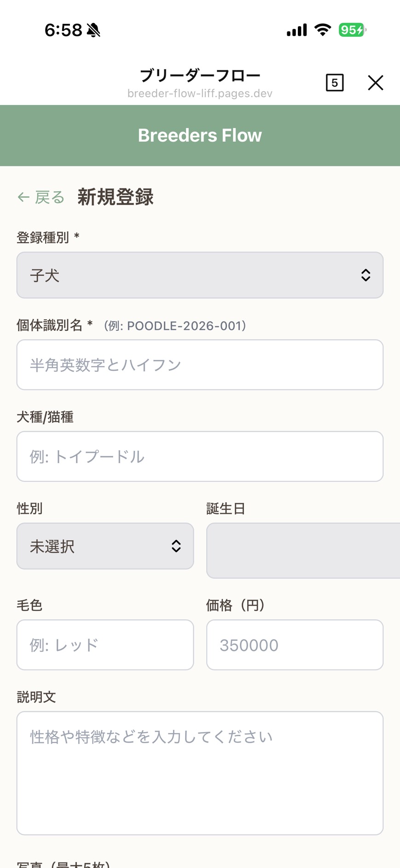Tap the tab count icon showing 5

[335, 83]
